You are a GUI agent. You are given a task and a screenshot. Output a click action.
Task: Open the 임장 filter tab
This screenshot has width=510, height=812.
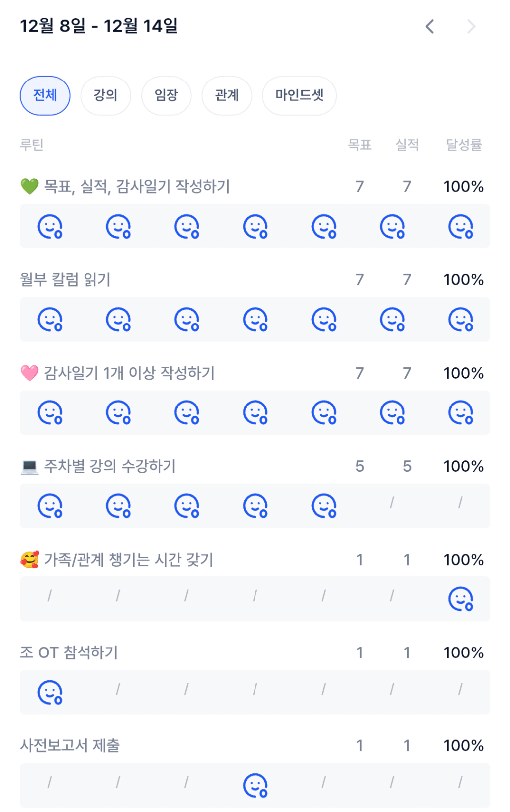166,95
